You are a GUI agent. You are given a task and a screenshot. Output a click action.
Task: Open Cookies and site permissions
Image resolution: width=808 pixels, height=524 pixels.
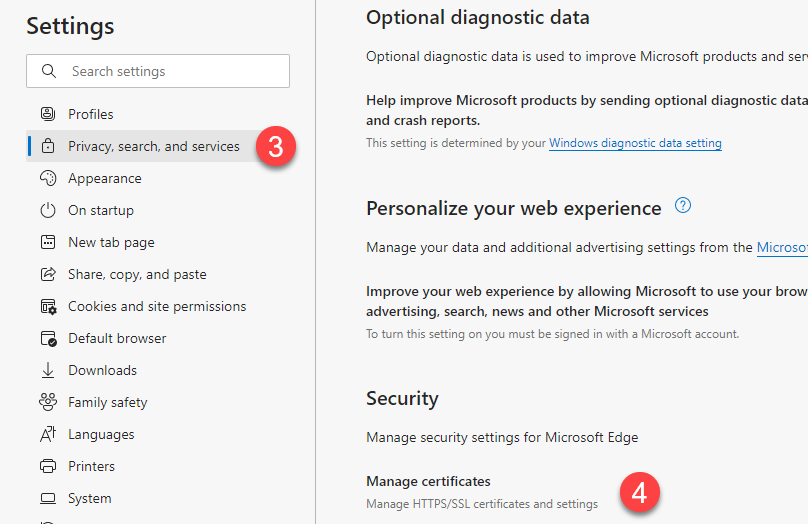click(158, 306)
